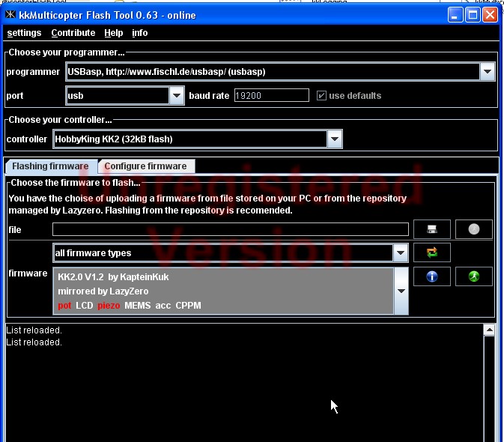Click the grey round clear-file icon

(474, 229)
